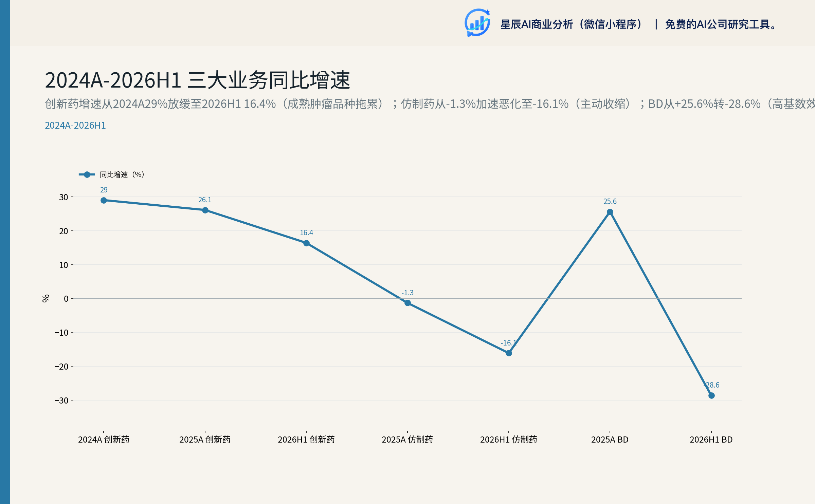Click the x-axis label 2025A 创新药
The height and width of the screenshot is (504, 815).
click(205, 440)
